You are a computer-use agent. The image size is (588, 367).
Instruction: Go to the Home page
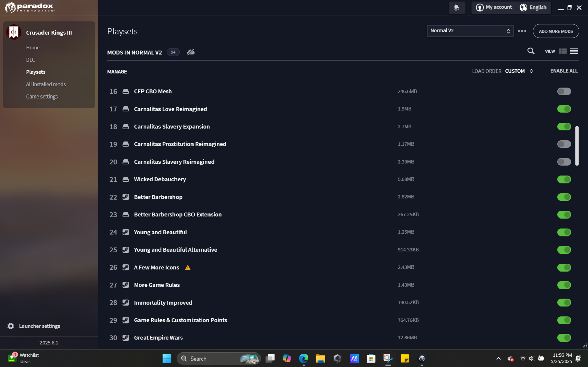[x=33, y=48]
